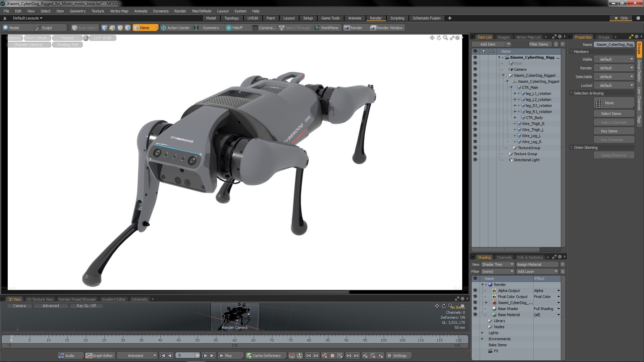Open the Add Layer dropdown
Image resolution: width=644 pixels, height=362 pixels.
[x=537, y=271]
